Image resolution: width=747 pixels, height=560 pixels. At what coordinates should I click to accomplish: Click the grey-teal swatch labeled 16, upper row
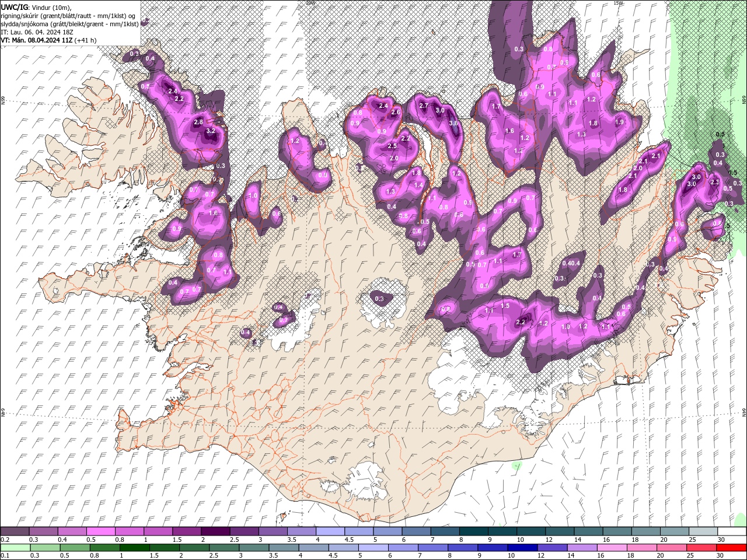(x=617, y=531)
